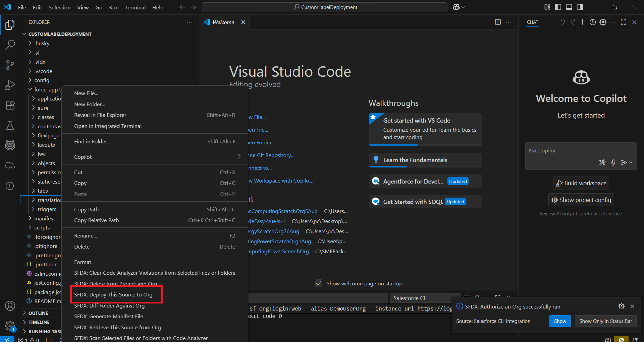This screenshot has height=342, width=644.
Task: Open the Terminal menu
Action: pos(135,7)
